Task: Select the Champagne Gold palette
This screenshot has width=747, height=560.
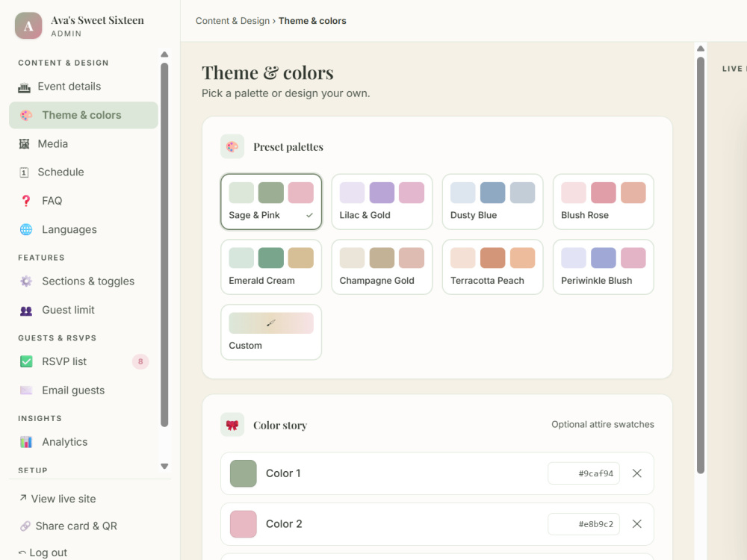Action: click(x=382, y=267)
